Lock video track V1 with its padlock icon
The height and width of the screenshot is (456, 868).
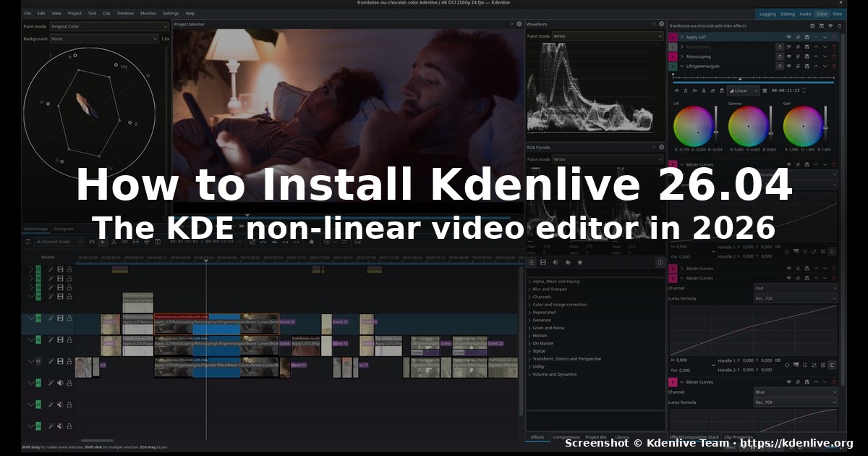click(69, 361)
